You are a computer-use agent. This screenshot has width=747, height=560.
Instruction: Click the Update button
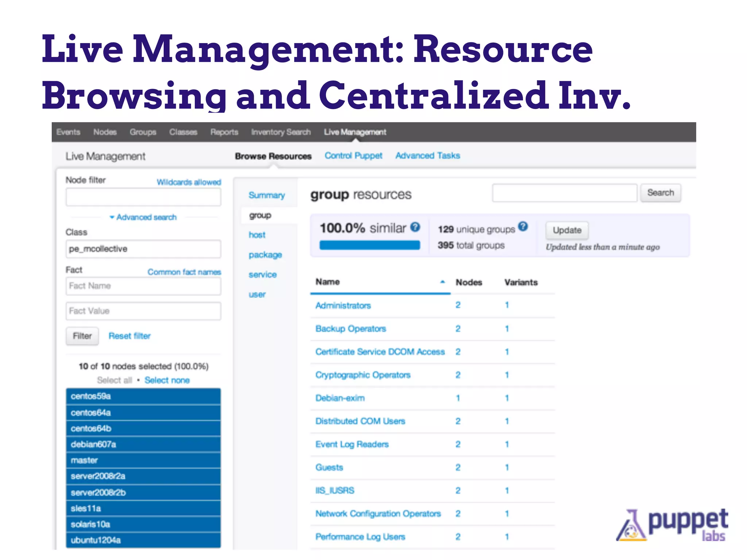pos(567,230)
